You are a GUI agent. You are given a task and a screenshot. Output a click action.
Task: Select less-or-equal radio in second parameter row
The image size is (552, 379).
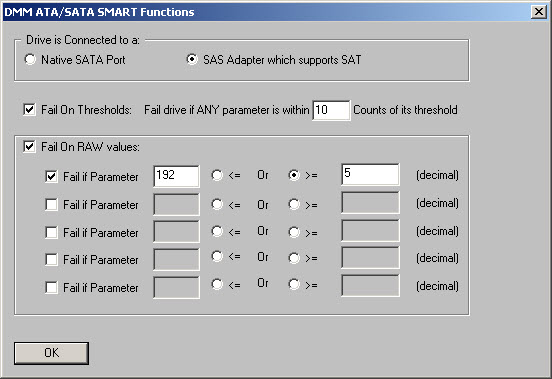pos(217,204)
